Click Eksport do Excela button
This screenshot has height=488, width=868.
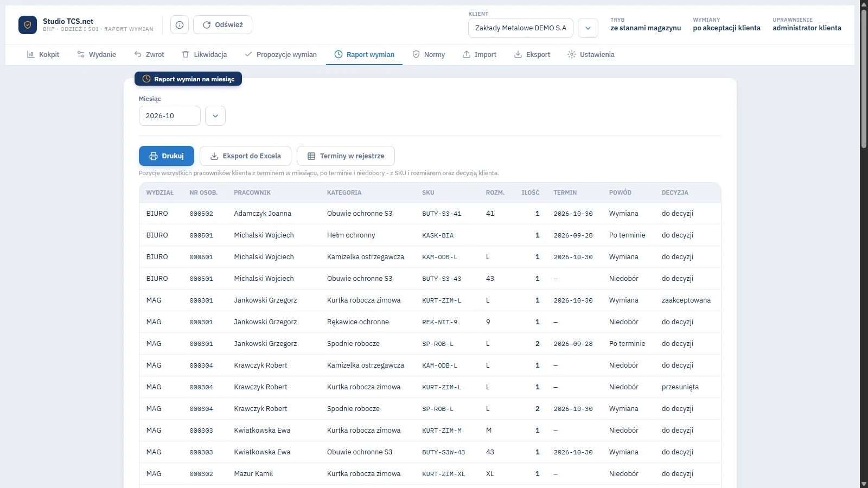(x=246, y=156)
